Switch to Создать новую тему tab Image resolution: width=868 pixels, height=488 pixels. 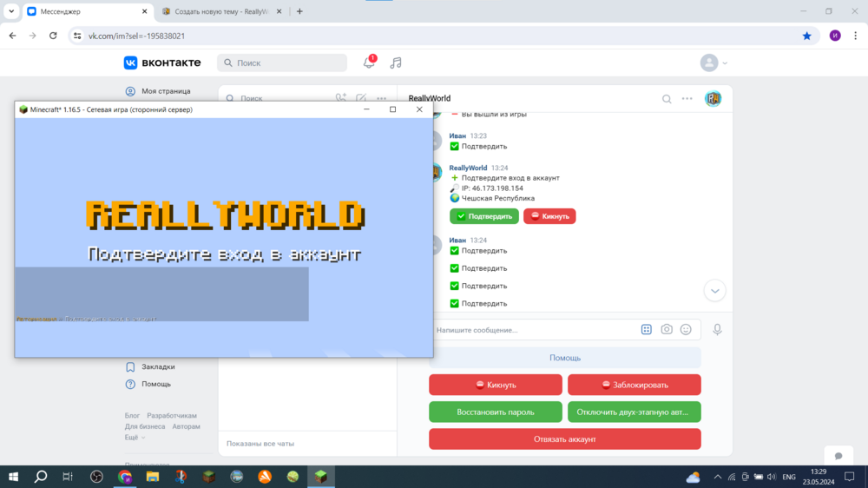point(221,11)
